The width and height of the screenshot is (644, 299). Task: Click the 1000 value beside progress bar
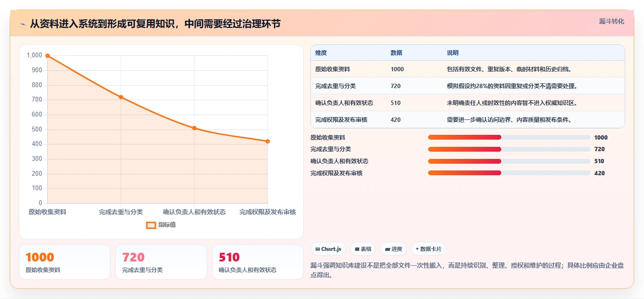click(601, 138)
